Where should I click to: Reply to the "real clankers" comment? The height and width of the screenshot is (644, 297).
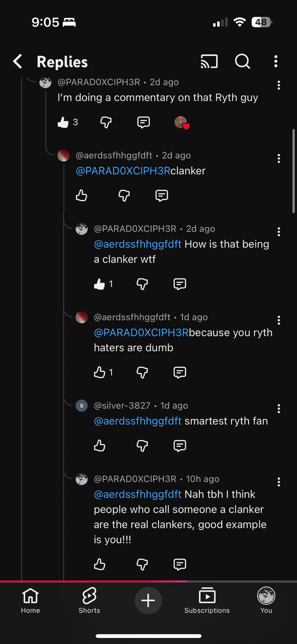click(x=179, y=564)
